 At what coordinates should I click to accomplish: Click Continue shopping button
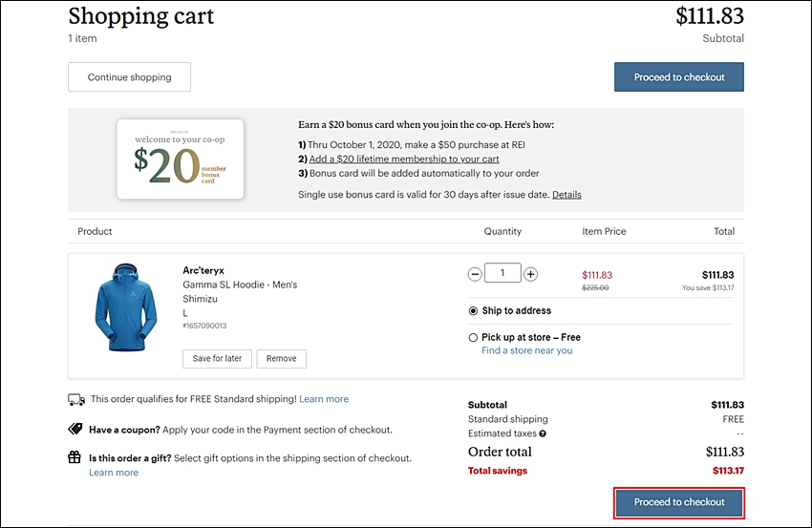coord(130,77)
